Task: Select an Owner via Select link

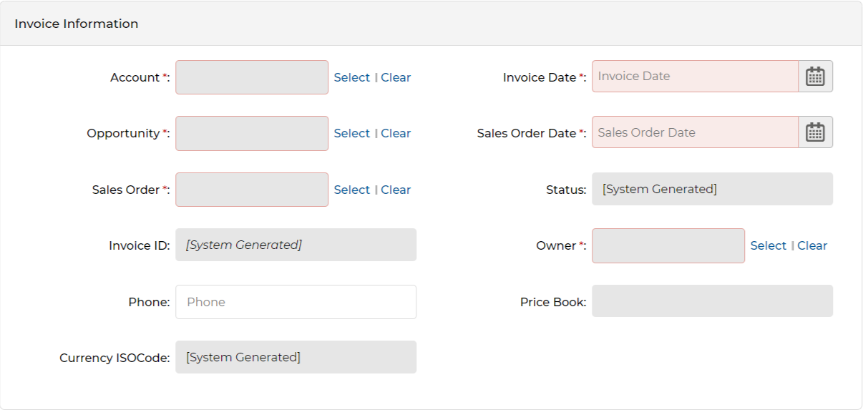Action: tap(769, 245)
